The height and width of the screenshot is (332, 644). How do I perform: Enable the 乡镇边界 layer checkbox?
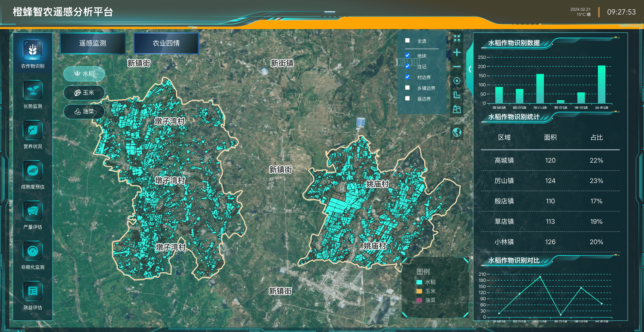[x=407, y=88]
